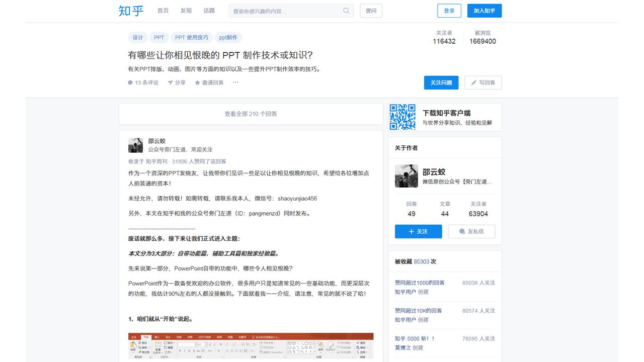Image resolution: width=644 pixels, height=362 pixels.
Task: Open the "…" more actions menu
Action: [x=235, y=82]
